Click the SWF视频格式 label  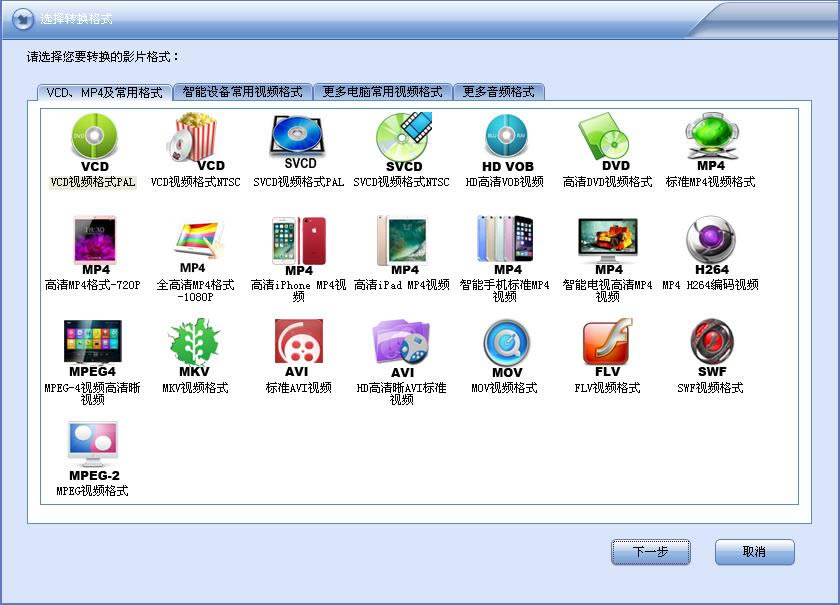click(710, 388)
